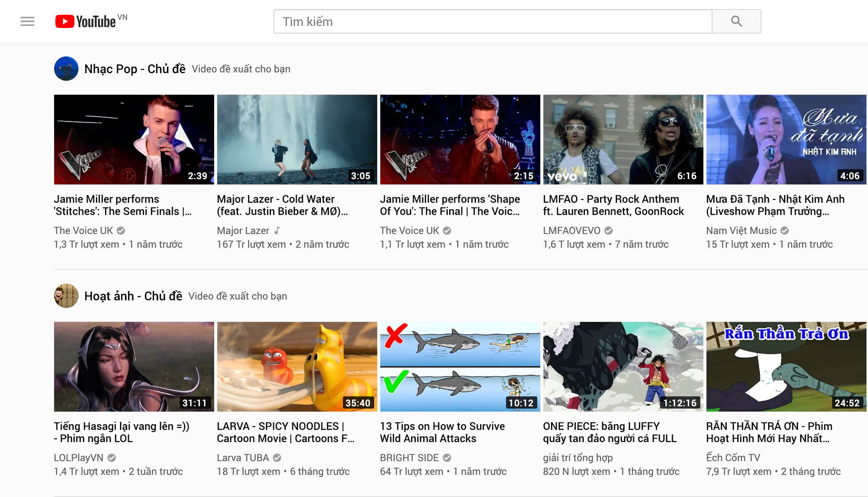Viewport: 868px width, 497px height.
Task: Click the YouTube logo home icon
Action: (85, 21)
